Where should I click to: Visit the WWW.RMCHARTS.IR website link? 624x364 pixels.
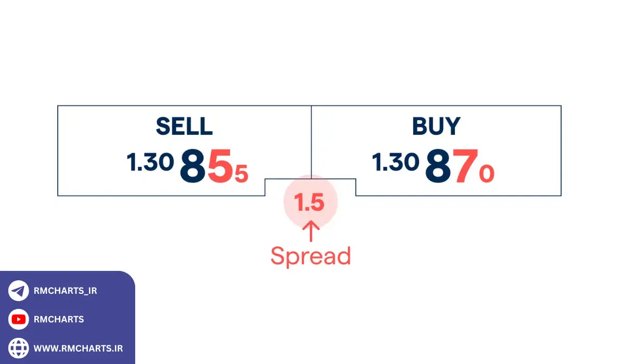point(78,348)
